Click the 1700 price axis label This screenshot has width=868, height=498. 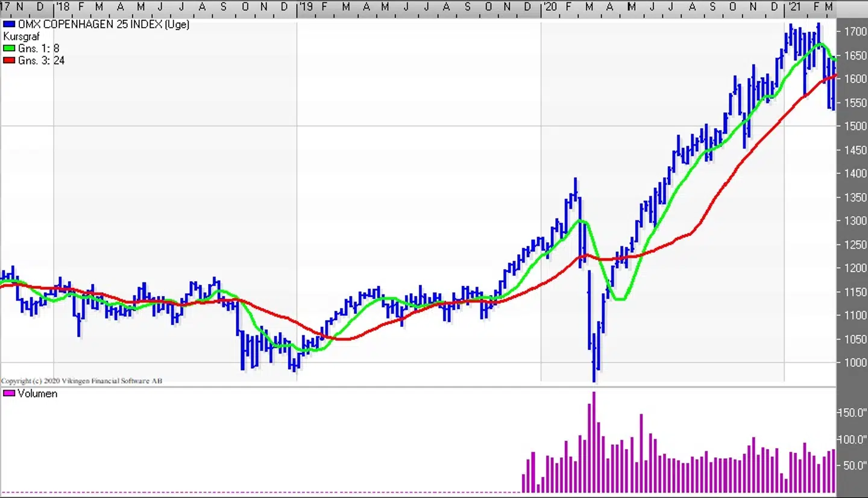tap(855, 31)
